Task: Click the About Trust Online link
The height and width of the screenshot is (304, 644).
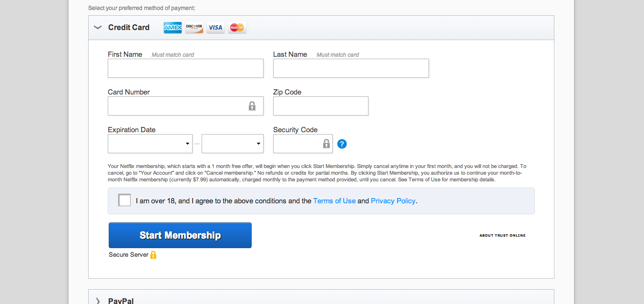Action: pos(502,235)
